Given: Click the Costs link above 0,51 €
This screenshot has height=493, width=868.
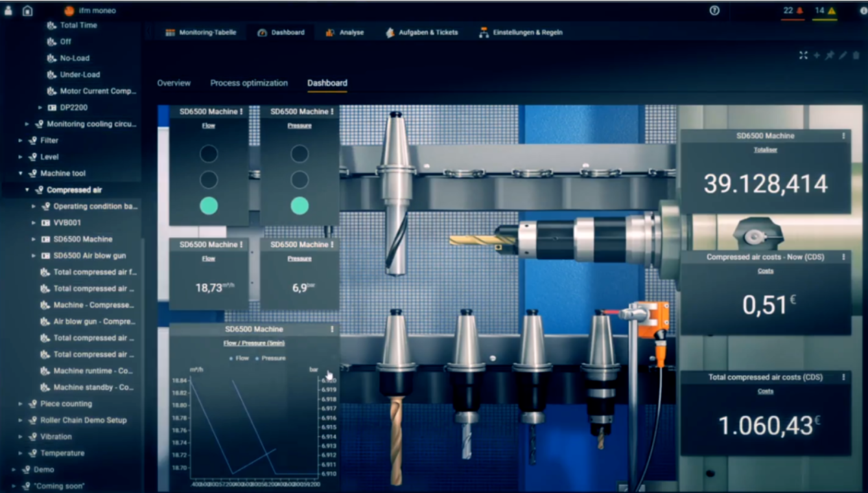Looking at the screenshot, I should pos(766,271).
